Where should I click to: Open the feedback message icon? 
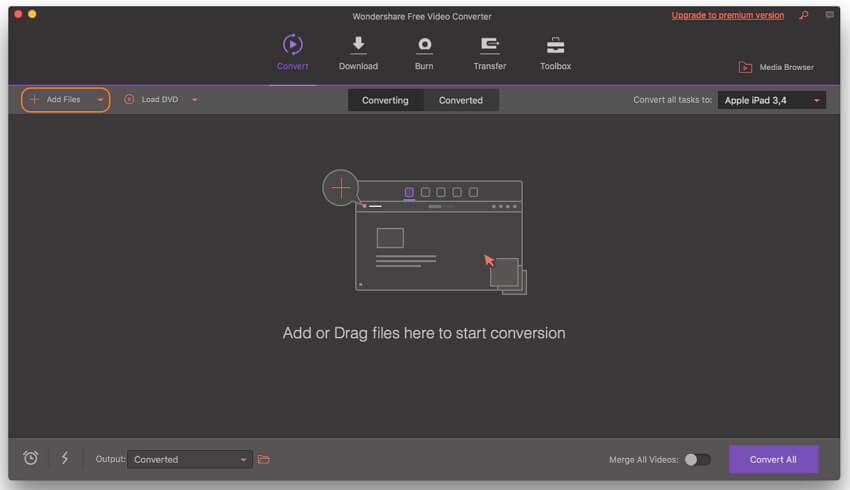829,15
